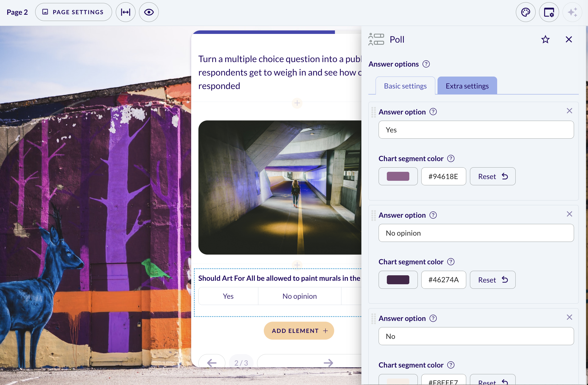Preview the page with the eye icon

[x=149, y=12]
